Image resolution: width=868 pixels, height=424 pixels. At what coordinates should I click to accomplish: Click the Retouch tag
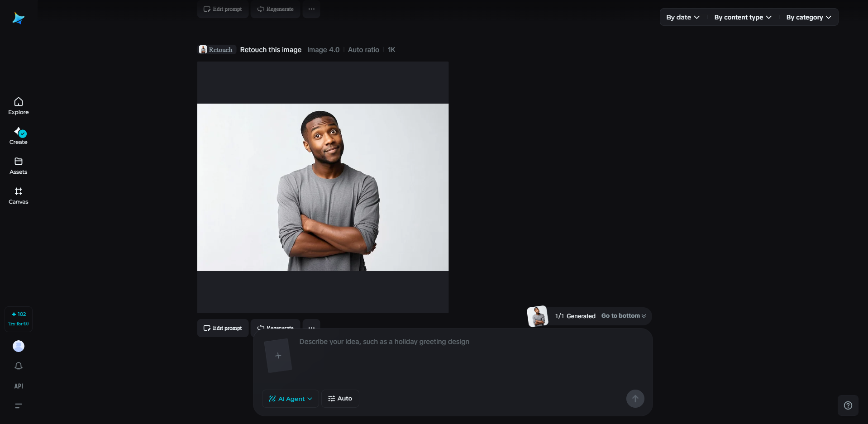tap(216, 50)
